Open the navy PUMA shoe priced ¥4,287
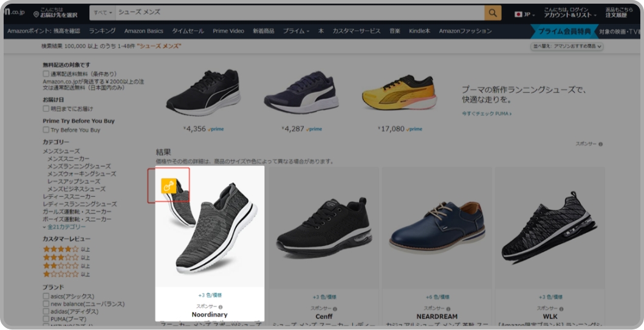Viewport: 644px width, 330px height. 301,92
